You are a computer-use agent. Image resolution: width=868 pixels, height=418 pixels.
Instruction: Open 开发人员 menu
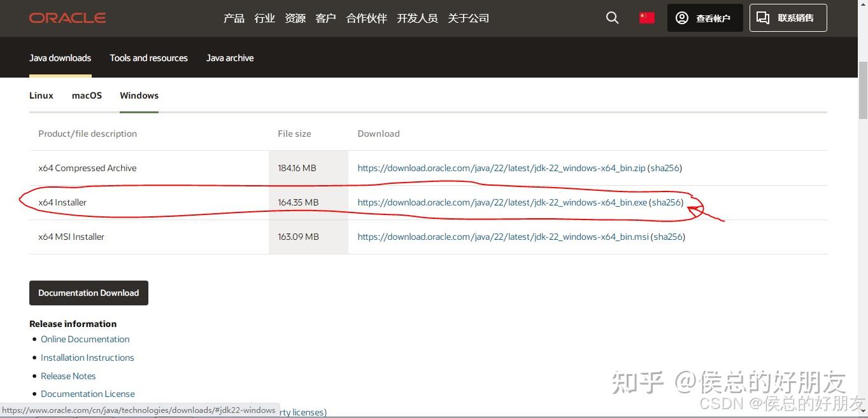point(417,18)
